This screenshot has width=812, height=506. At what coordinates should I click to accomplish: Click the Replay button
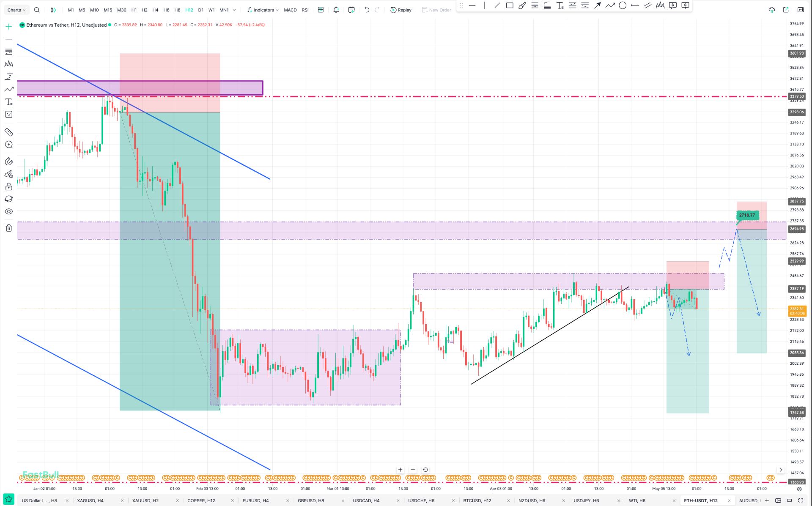point(401,10)
